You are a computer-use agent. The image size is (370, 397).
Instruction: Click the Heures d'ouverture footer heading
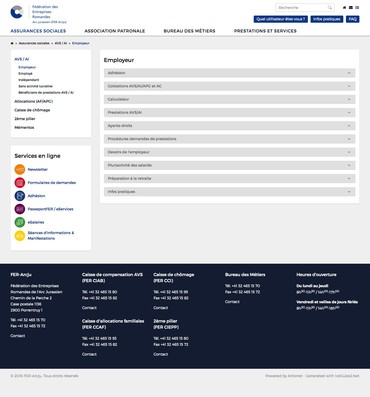click(316, 275)
